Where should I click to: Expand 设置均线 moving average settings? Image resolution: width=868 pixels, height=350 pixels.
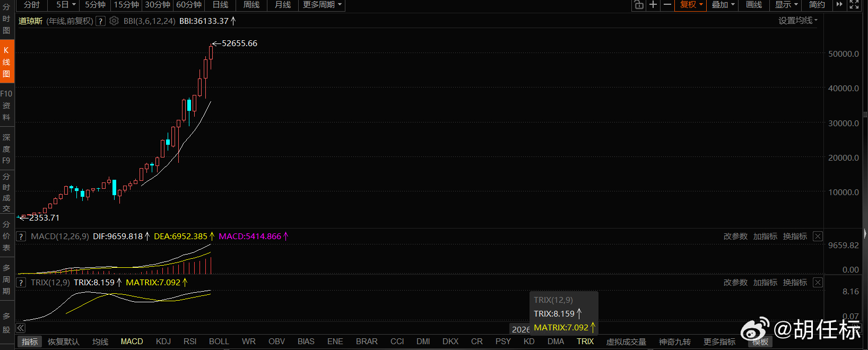click(x=798, y=21)
